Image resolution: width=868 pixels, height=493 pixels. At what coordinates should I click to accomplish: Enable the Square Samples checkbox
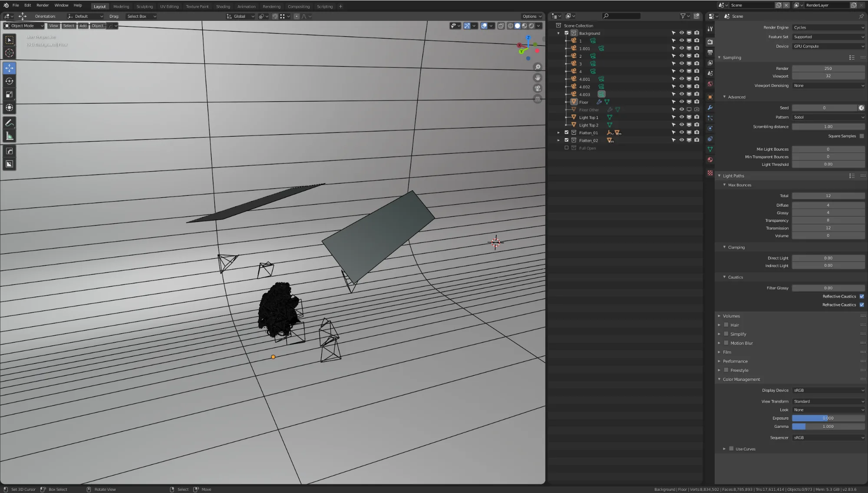861,136
